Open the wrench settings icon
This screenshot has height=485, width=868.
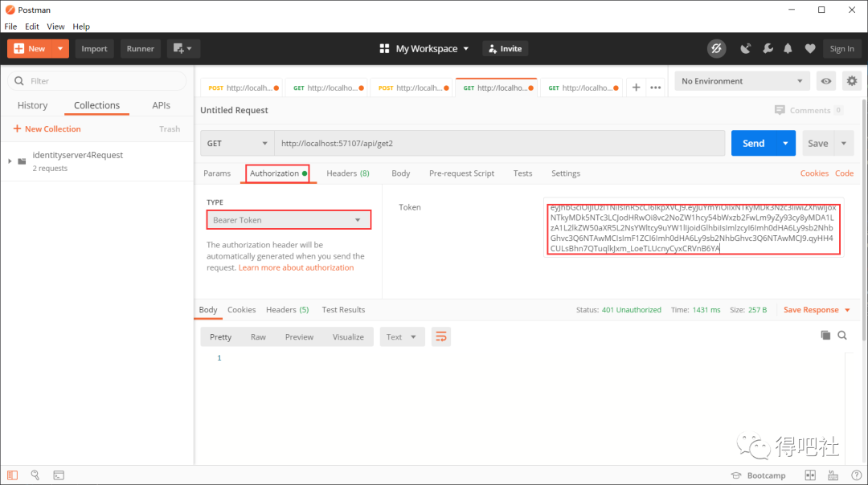[x=768, y=49]
